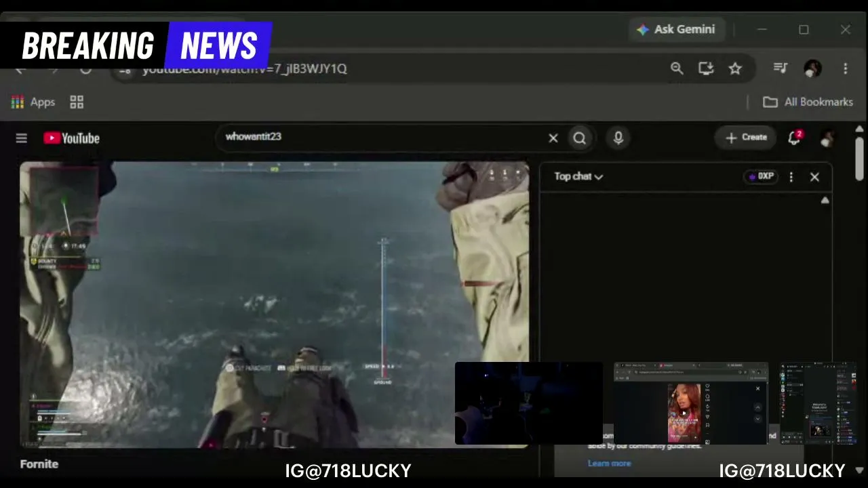
Task: Open the Apps shortcut in the bookmarks bar
Action: 33,102
